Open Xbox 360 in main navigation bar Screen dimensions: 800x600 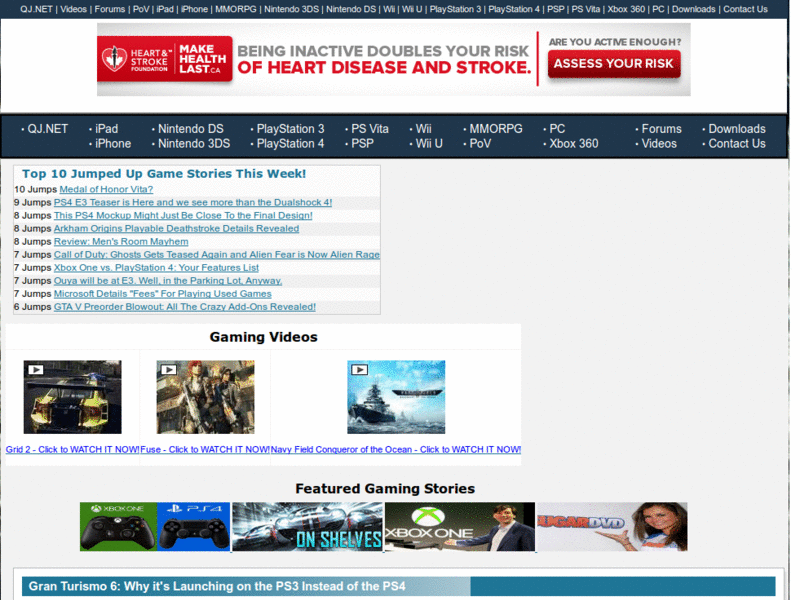coord(574,144)
